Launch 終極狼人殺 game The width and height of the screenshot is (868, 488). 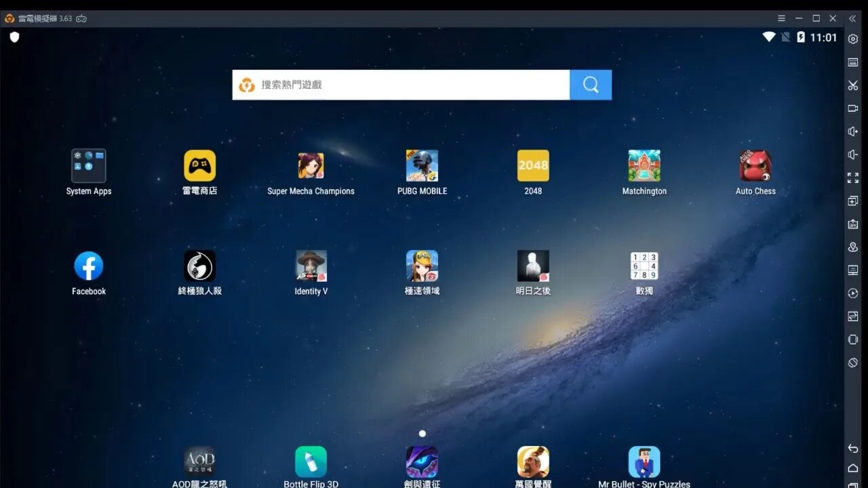200,266
